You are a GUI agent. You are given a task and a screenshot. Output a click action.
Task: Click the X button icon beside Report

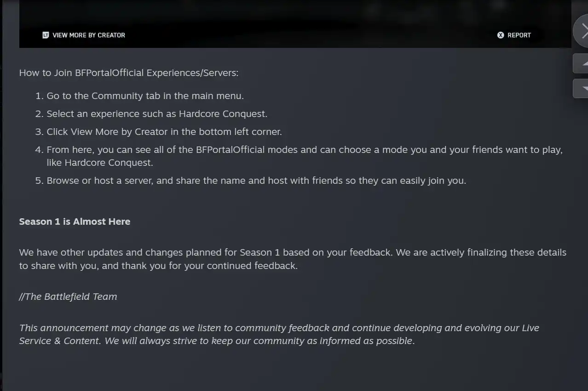tap(501, 35)
